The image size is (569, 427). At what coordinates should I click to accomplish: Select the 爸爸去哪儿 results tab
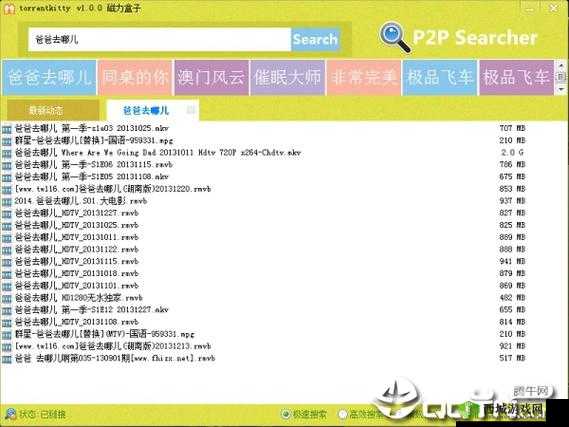pos(146,110)
